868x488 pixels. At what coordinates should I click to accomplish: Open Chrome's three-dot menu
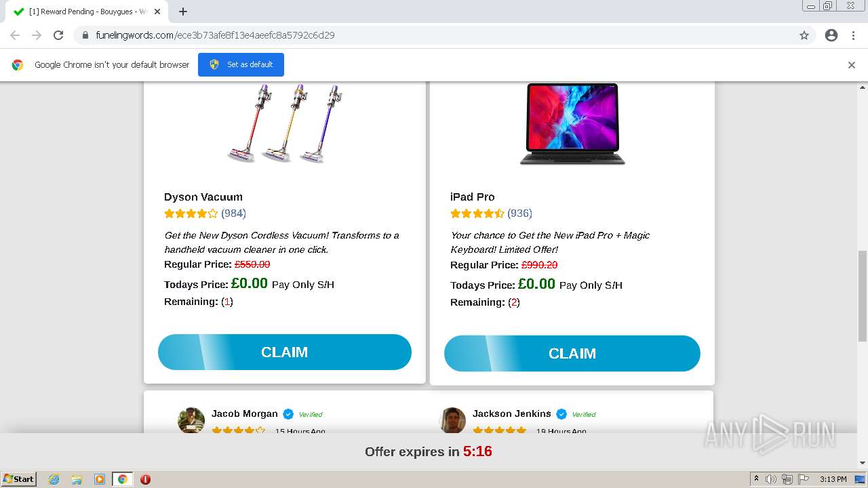tap(853, 35)
